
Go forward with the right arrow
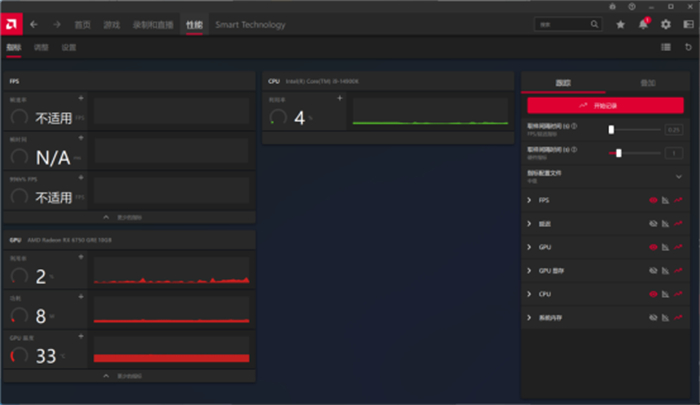click(57, 25)
